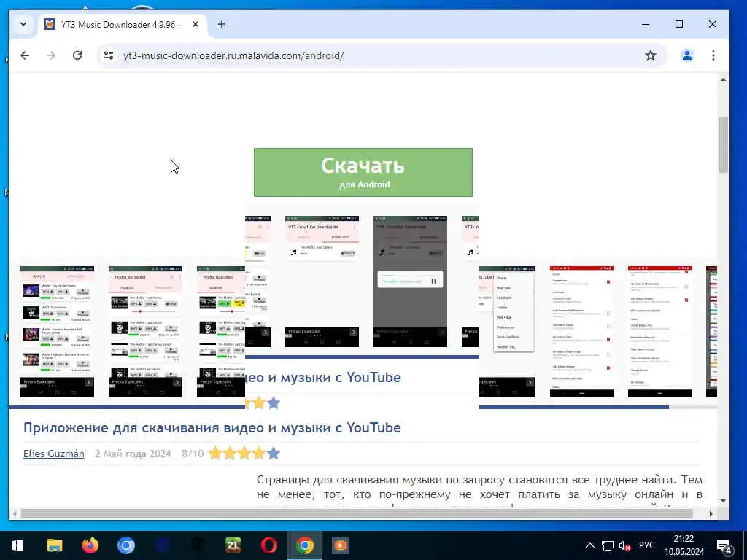The height and width of the screenshot is (560, 747).
Task: Click the horizontal scroll left arrow
Action: pos(15,514)
